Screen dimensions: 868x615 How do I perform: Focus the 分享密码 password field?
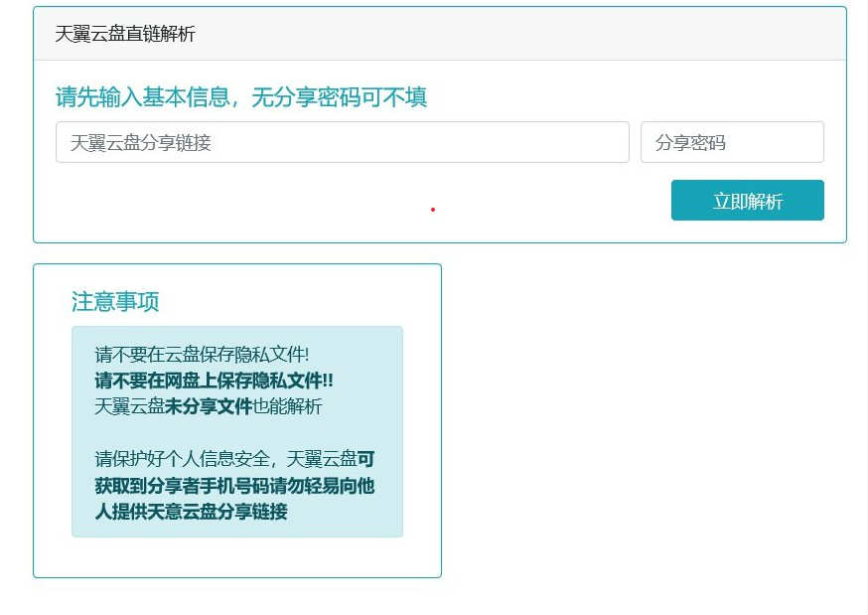731,142
